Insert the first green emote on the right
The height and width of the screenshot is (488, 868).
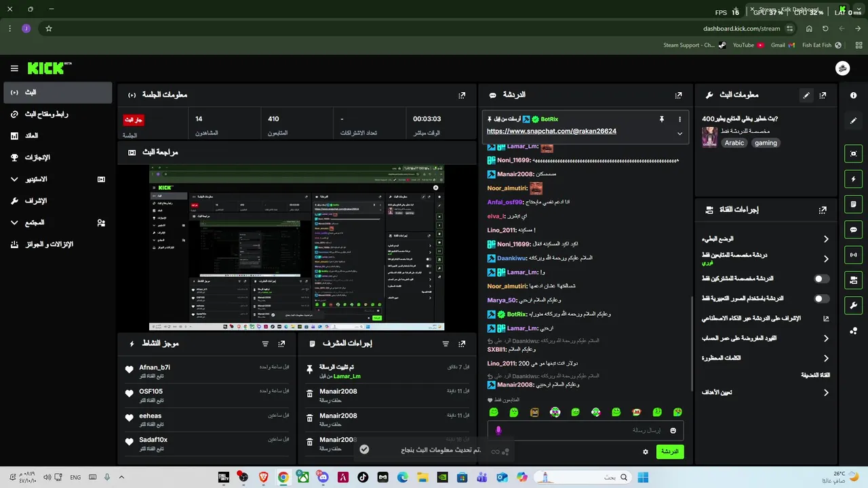pyautogui.click(x=677, y=412)
